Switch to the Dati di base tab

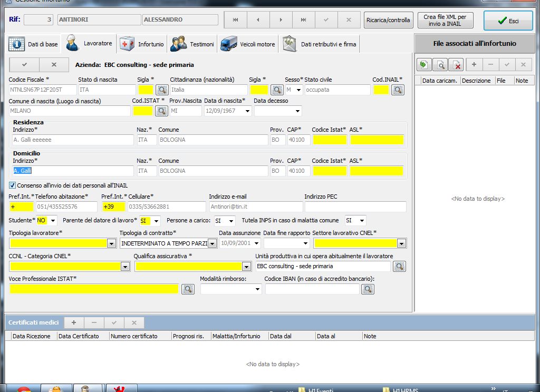point(33,44)
